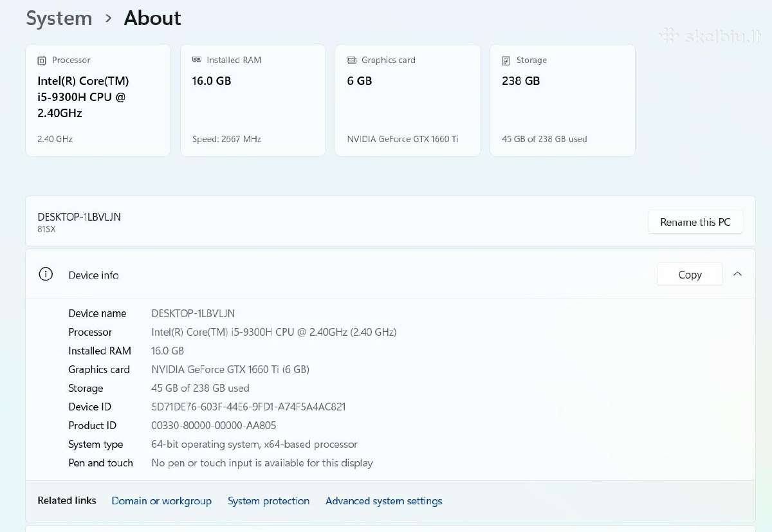Screen dimensions: 772x532
Task: Click the Device name row value
Action: [193, 313]
